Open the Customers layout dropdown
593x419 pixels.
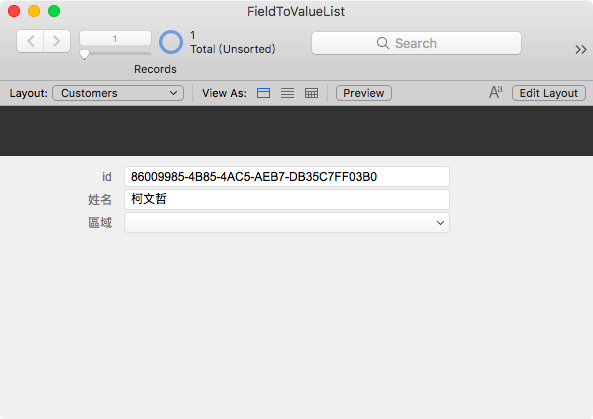pos(118,93)
